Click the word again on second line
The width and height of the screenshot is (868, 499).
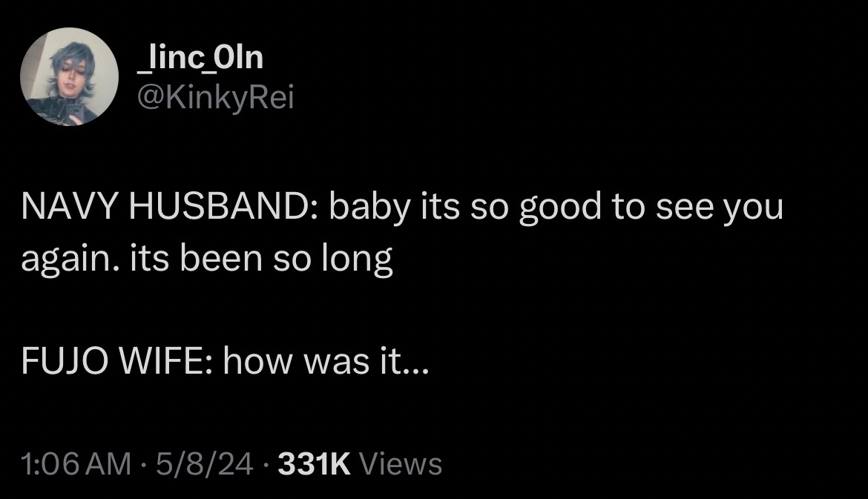[65, 260]
